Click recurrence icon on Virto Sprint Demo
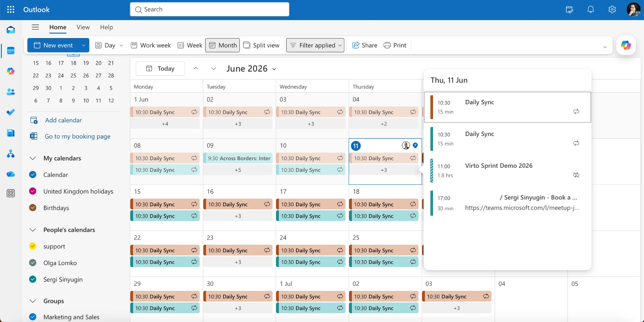This screenshot has width=644, height=322. tap(576, 175)
